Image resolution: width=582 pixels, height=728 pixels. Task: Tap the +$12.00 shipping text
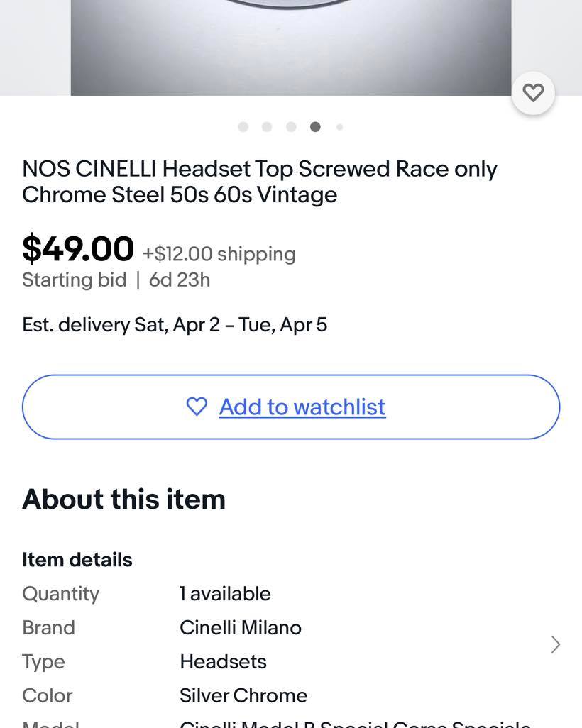(x=219, y=254)
